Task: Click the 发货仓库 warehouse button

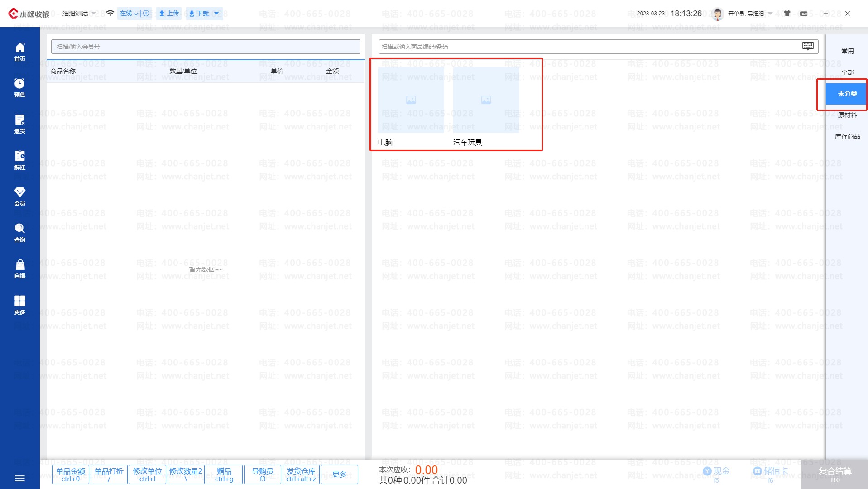Action: coord(301,475)
